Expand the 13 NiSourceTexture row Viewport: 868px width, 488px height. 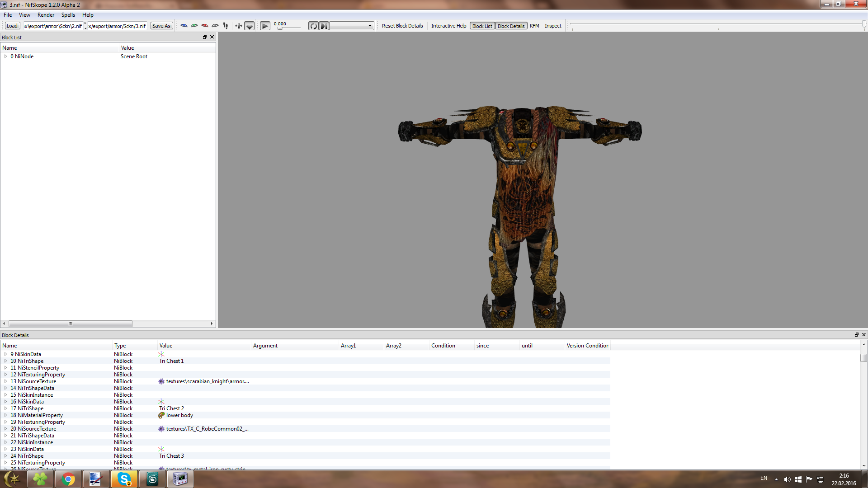5,381
